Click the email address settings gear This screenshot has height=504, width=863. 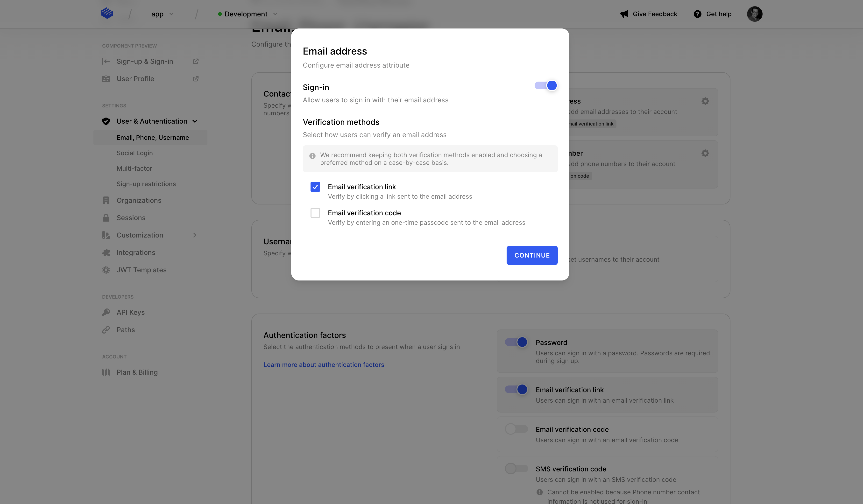pyautogui.click(x=705, y=101)
